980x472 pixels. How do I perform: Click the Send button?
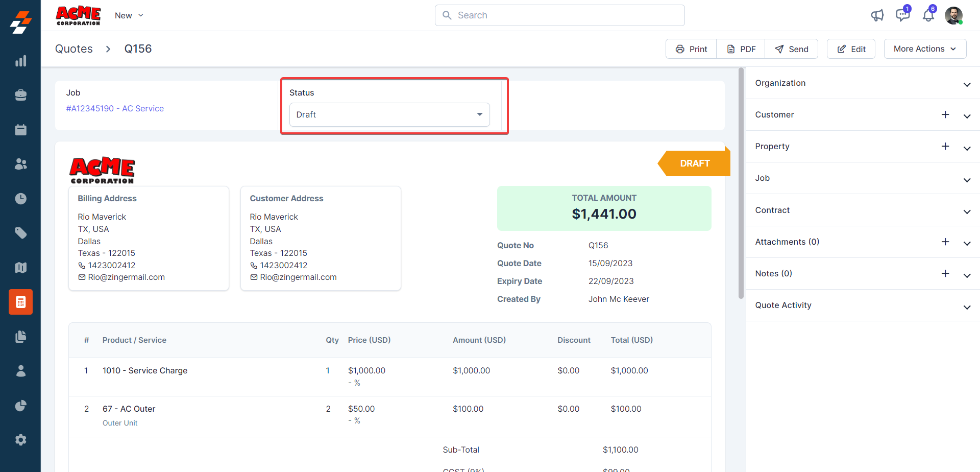[x=792, y=49]
